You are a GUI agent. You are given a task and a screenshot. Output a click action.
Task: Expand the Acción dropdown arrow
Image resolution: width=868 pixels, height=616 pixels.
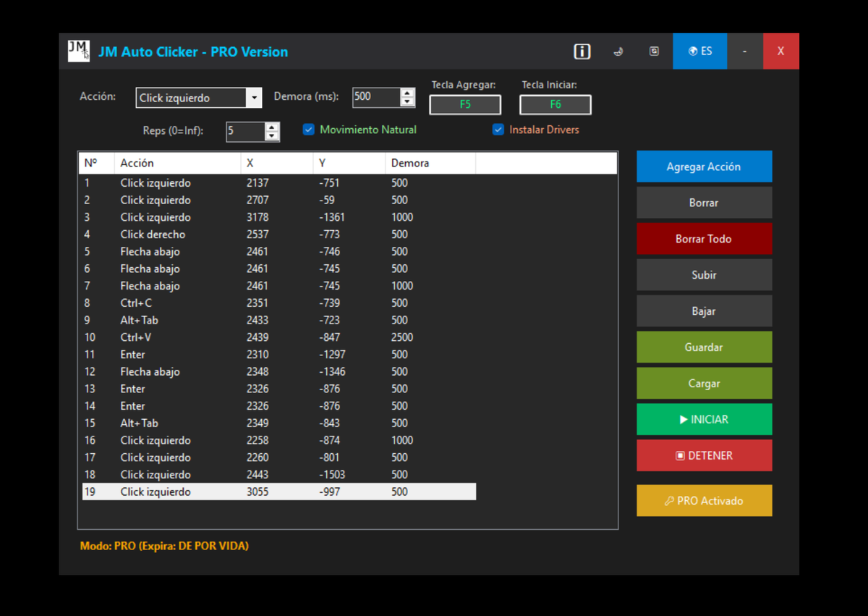tap(253, 98)
